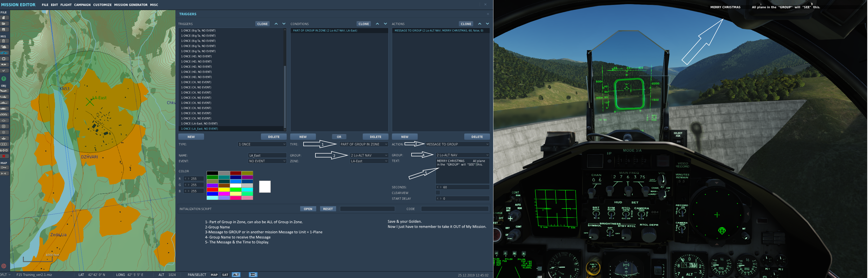Move condition up with CONDITIONS up arrow
868x278 pixels.
(x=377, y=24)
